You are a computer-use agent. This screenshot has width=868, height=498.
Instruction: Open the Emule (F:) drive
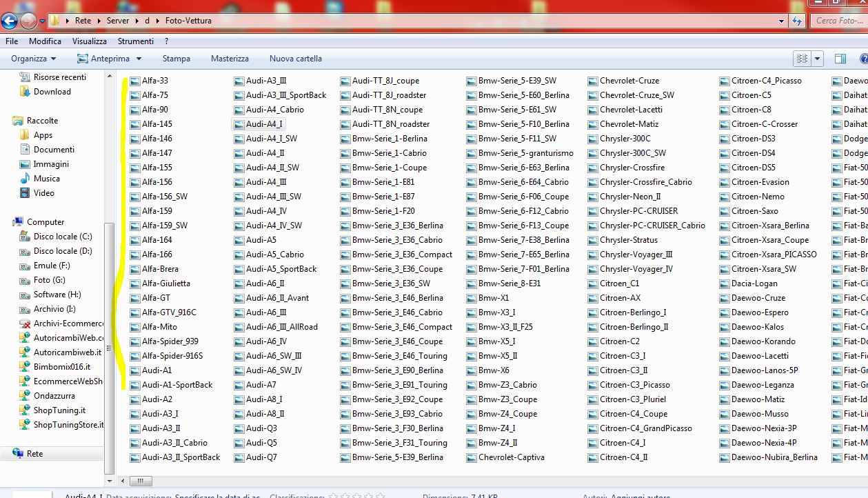52,266
